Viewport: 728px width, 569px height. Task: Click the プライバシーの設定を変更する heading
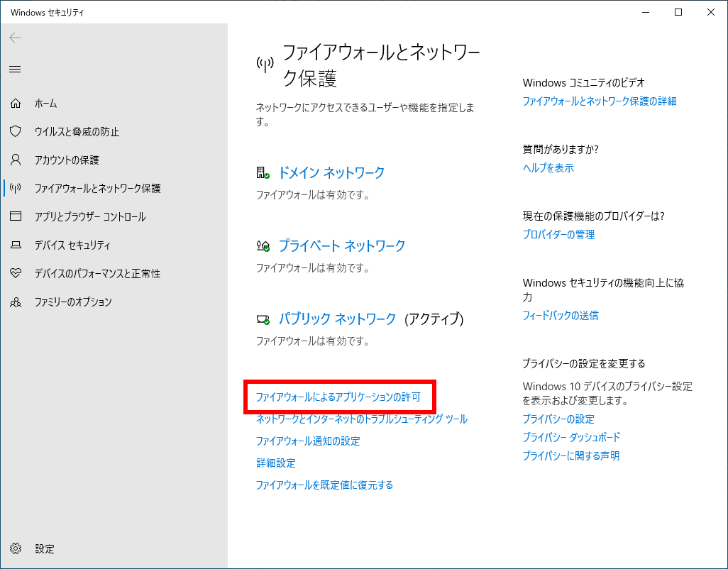584,363
